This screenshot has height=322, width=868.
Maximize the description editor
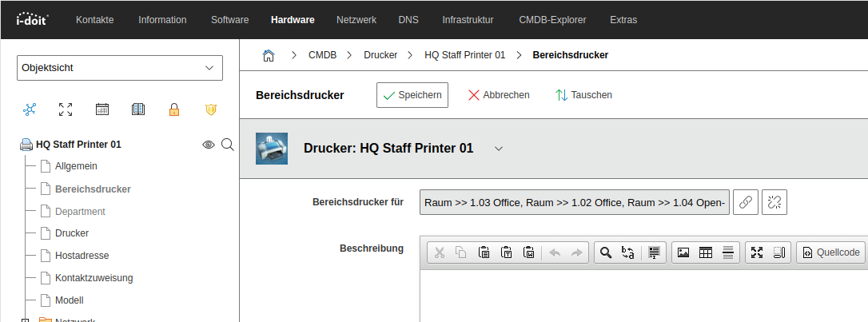(x=757, y=252)
